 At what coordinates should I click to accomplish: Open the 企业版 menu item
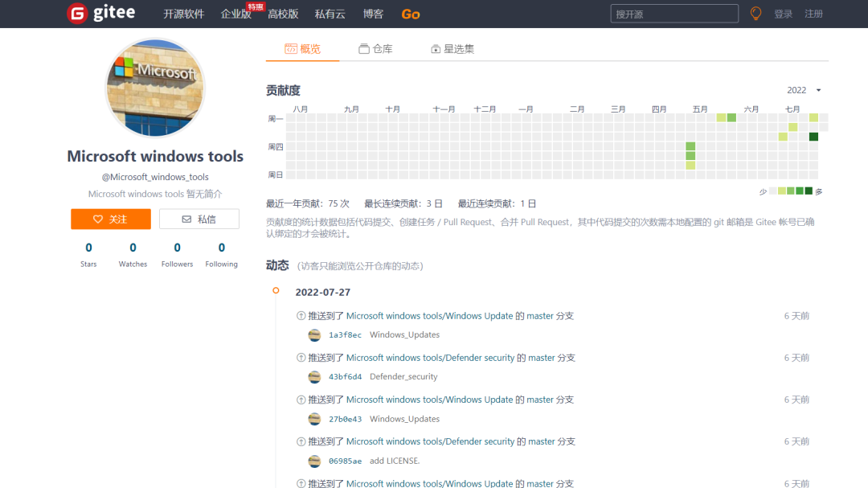coord(236,14)
